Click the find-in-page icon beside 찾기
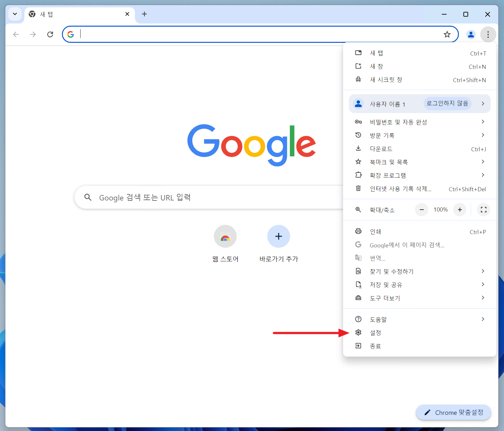504x431 pixels. pyautogui.click(x=358, y=271)
